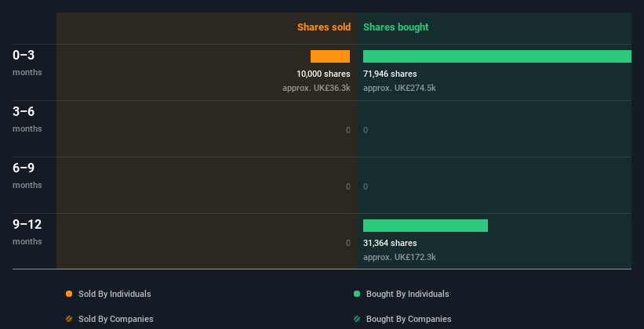Click the orange Sold By Individuals legend dot
Screen dimensions: 644x329
[69, 294]
